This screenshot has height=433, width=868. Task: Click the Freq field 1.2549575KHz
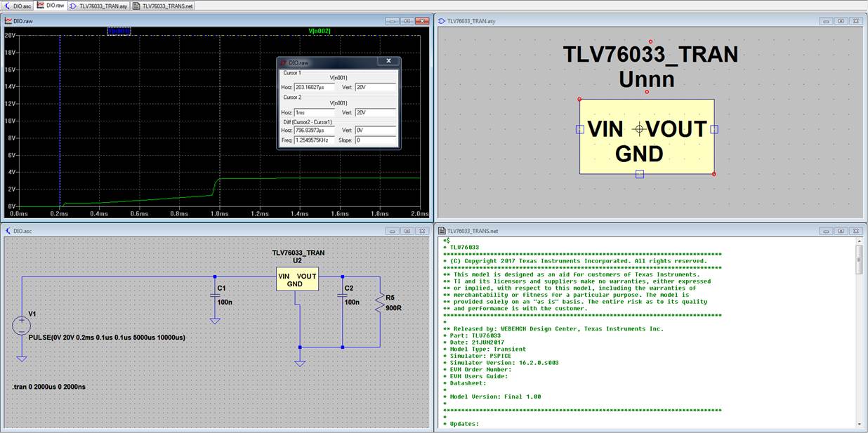coord(315,140)
